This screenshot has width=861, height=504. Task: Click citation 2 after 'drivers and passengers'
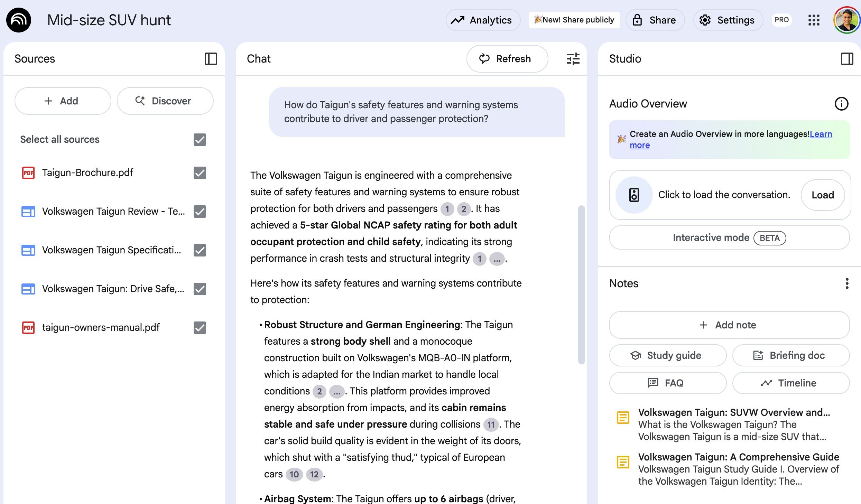tap(464, 209)
